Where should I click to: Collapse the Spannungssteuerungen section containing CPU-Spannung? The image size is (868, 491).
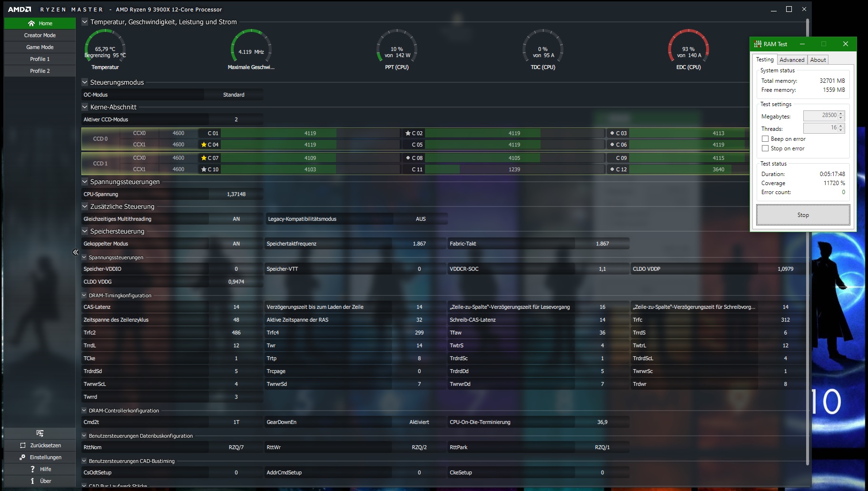pyautogui.click(x=85, y=182)
